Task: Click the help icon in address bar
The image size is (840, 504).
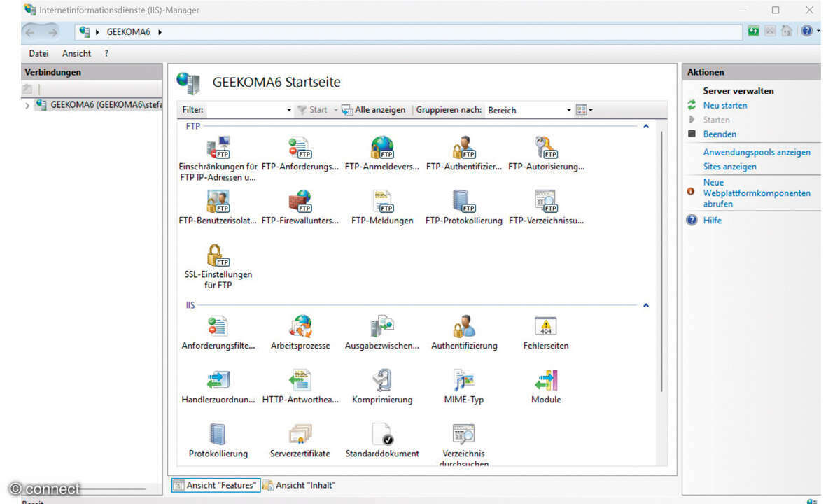Action: click(806, 31)
